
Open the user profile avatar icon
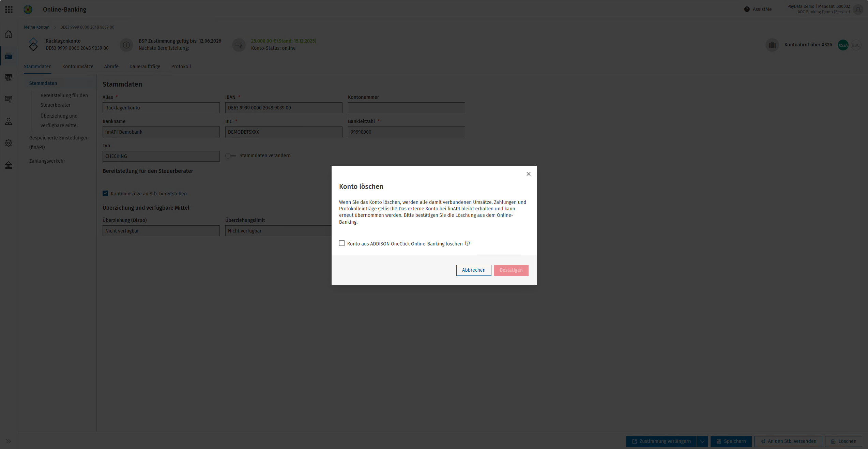(x=858, y=9)
